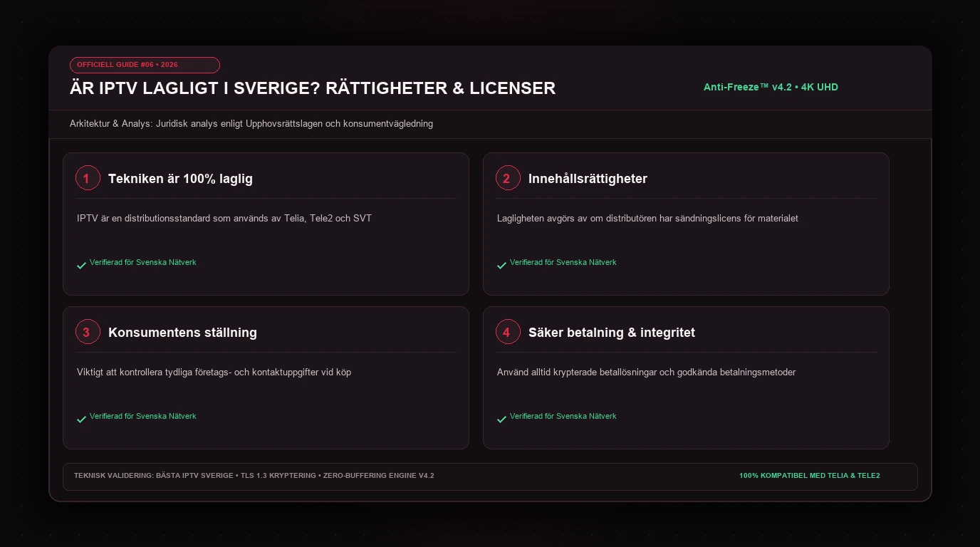980x547 pixels.
Task: Click the checkmark in the Innehållsrättigheter card
Action: click(501, 266)
